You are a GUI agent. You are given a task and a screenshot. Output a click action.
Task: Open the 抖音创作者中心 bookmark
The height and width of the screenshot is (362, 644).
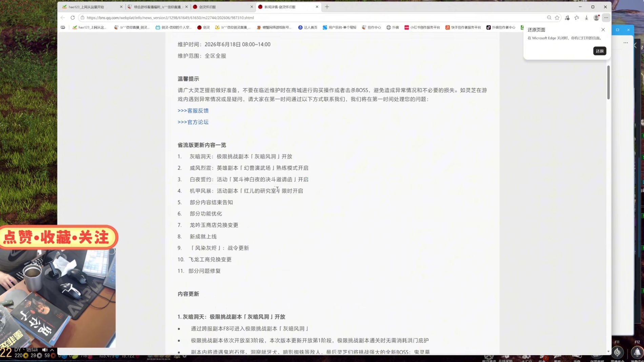coord(501,27)
